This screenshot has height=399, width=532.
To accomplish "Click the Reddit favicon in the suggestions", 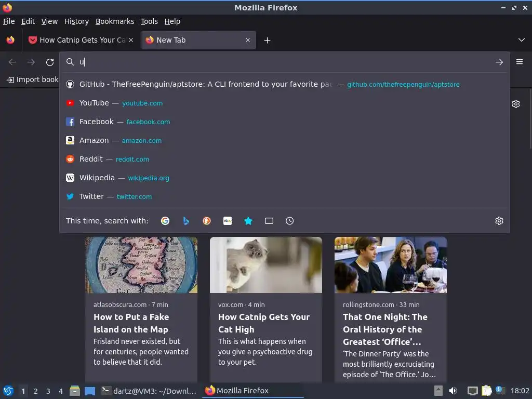I will (x=70, y=159).
